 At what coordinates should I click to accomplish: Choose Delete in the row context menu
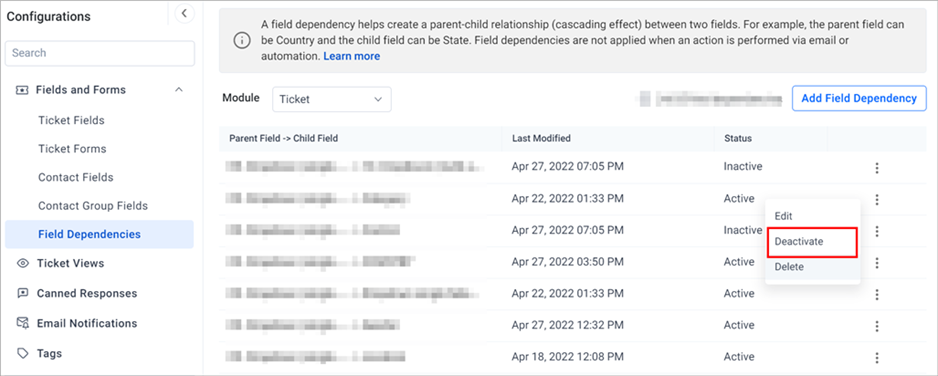point(789,267)
